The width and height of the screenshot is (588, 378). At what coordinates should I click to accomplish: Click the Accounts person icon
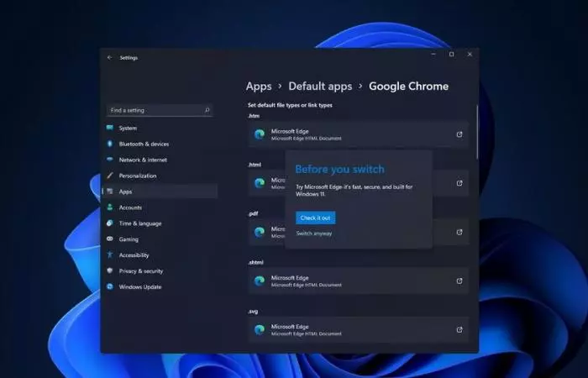[110, 207]
